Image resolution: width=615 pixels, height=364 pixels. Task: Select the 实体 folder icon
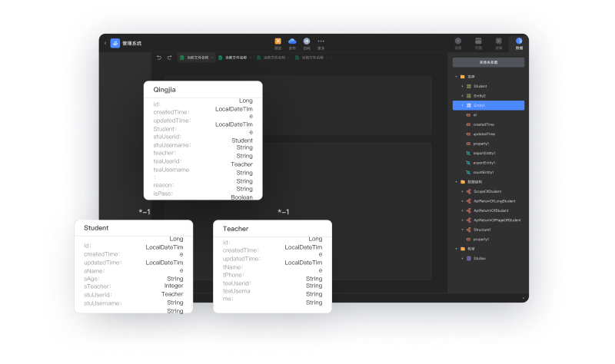pos(463,77)
